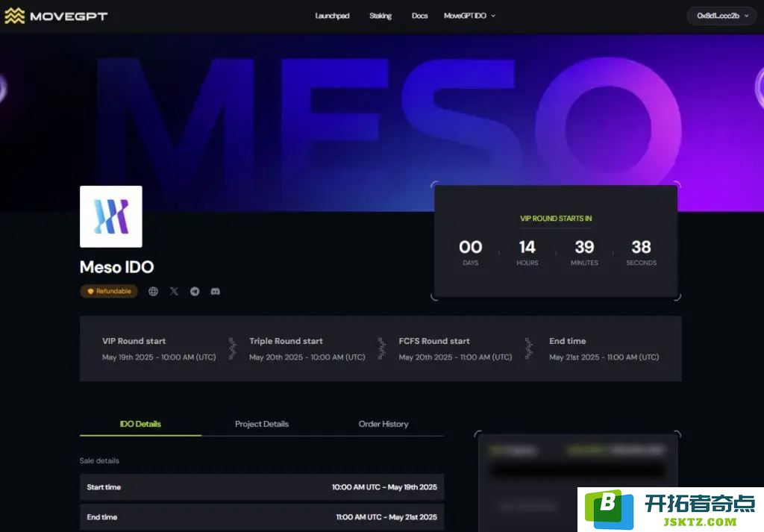Viewport: 764px width, 532px height.
Task: Open the wallet address dropdown
Action: click(722, 16)
